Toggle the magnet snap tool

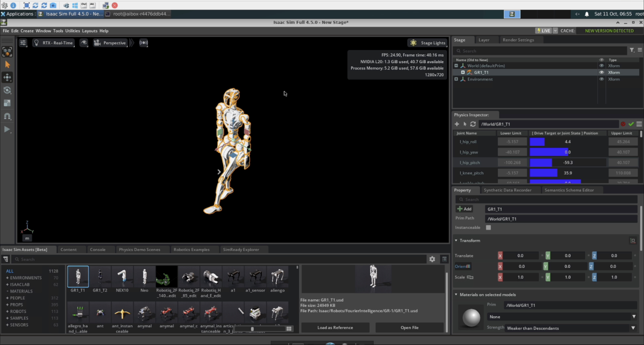(x=7, y=116)
